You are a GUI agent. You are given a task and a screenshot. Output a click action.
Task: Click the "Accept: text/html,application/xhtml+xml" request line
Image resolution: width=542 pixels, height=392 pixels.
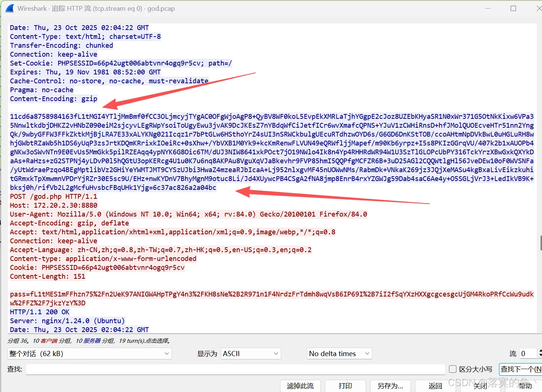coord(173,232)
